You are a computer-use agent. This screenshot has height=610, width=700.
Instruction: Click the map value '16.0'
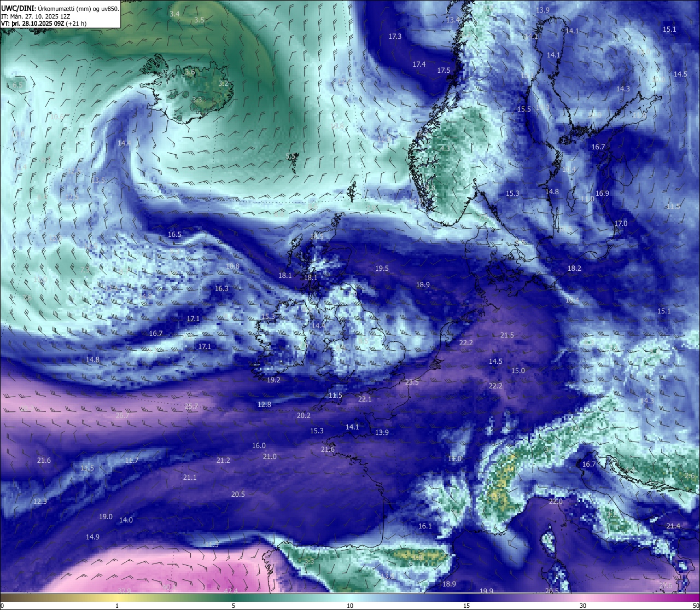(x=259, y=446)
